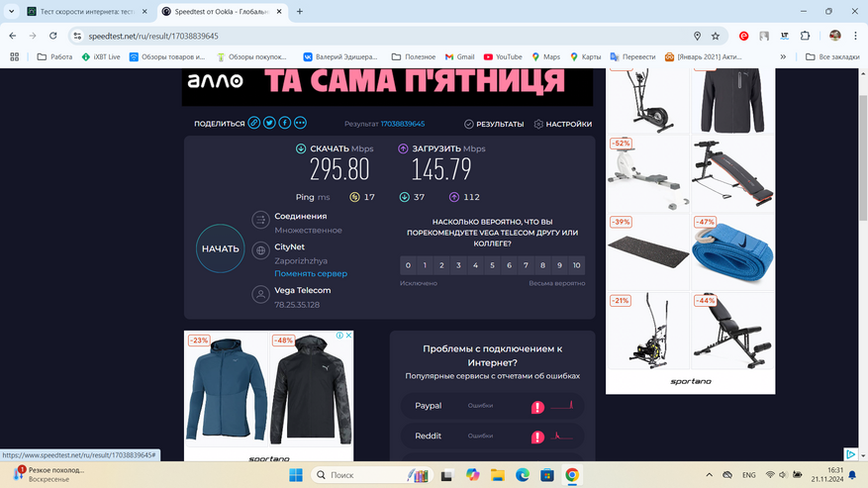The height and width of the screenshot is (488, 868).
Task: Rate Vega Telecom with score 6
Action: tap(510, 265)
